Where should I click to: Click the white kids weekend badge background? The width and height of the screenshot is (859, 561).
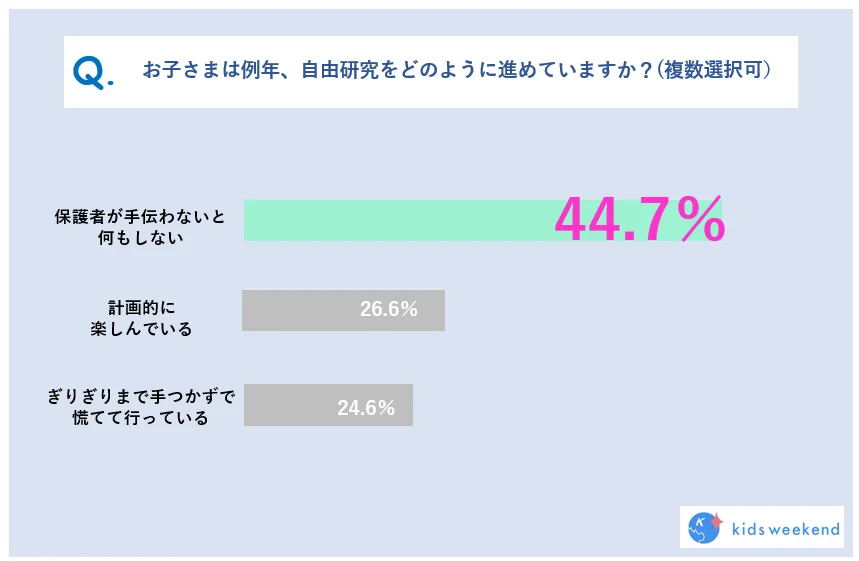click(x=761, y=526)
